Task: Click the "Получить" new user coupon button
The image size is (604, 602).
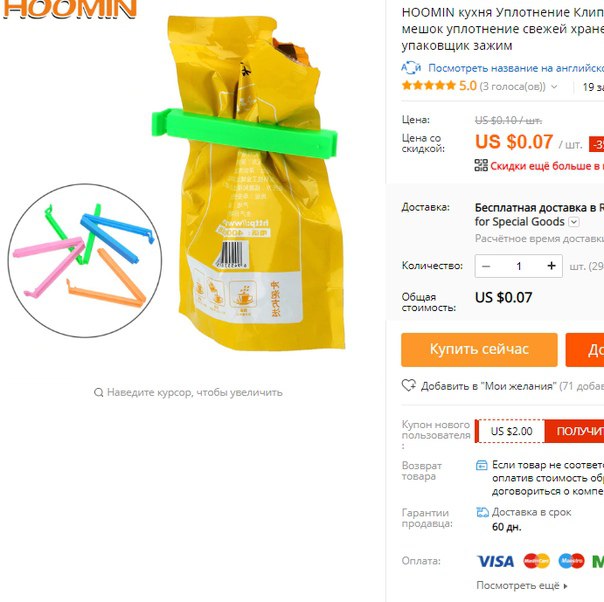Action: (574, 431)
